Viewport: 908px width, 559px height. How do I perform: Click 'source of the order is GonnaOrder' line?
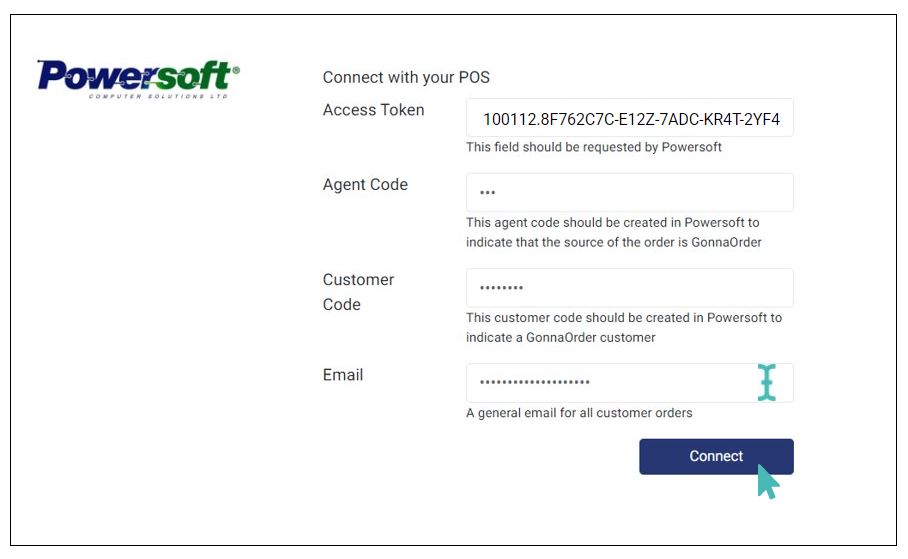click(x=614, y=242)
